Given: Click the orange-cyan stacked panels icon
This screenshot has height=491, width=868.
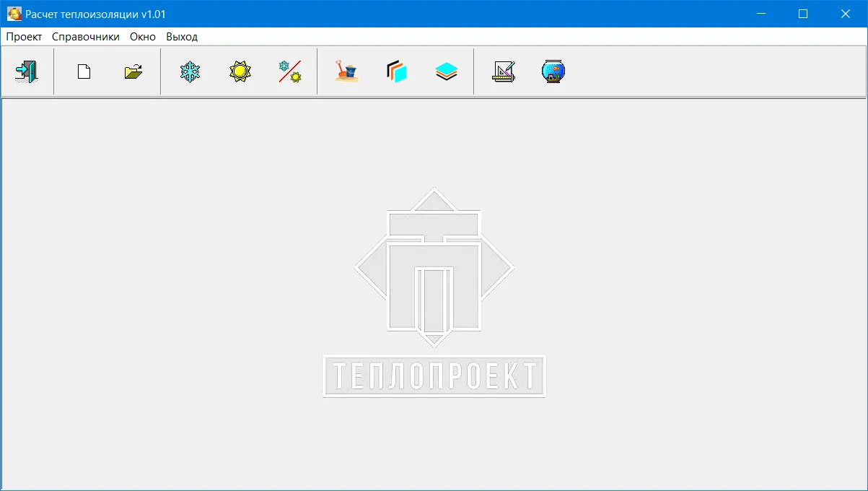Looking at the screenshot, I should (396, 71).
